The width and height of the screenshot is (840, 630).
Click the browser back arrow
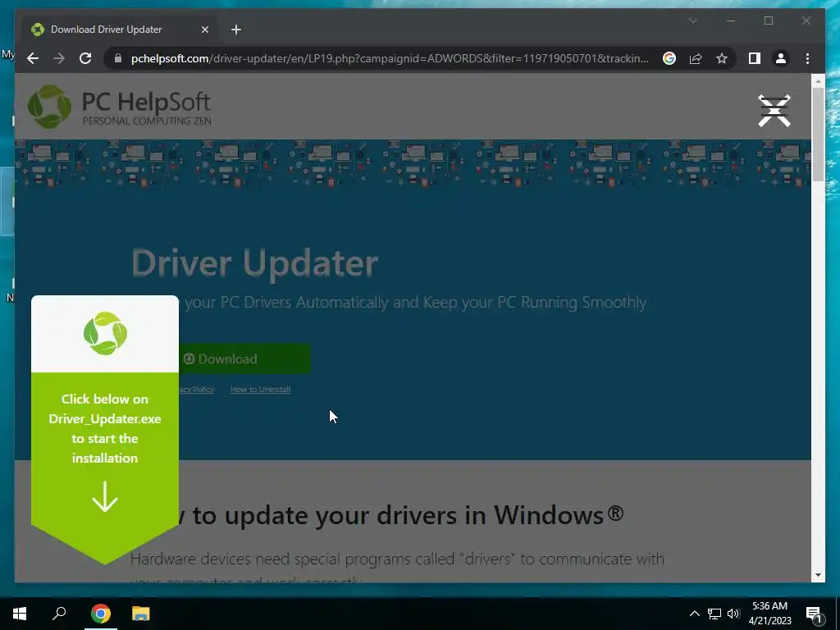coord(33,58)
